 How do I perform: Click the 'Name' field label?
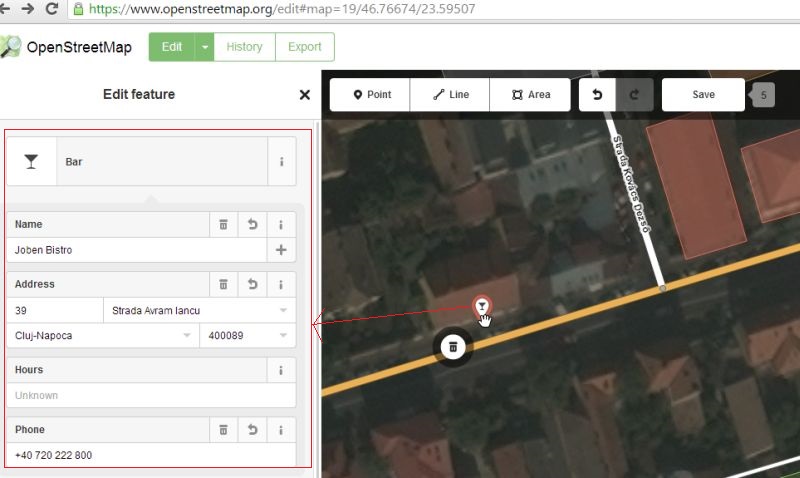[28, 224]
